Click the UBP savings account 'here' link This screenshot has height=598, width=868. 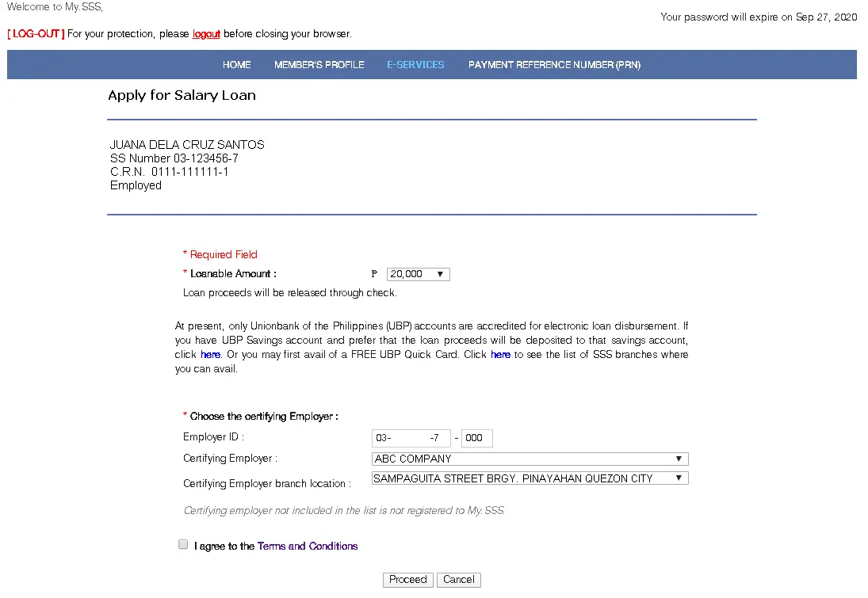click(x=209, y=354)
